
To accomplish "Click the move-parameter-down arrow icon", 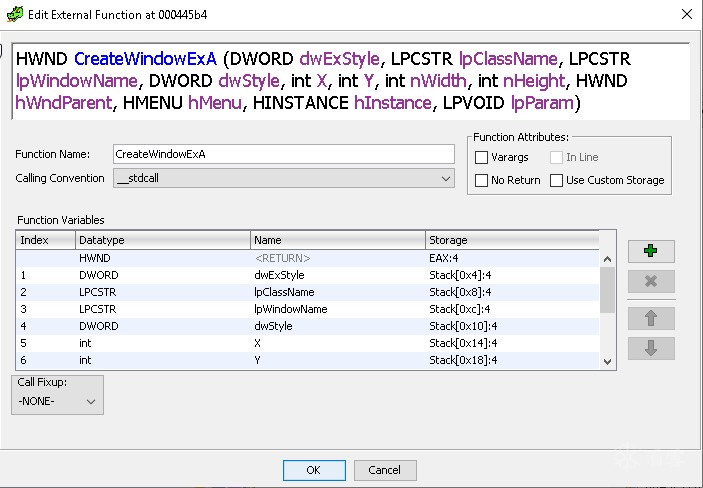I will [651, 348].
